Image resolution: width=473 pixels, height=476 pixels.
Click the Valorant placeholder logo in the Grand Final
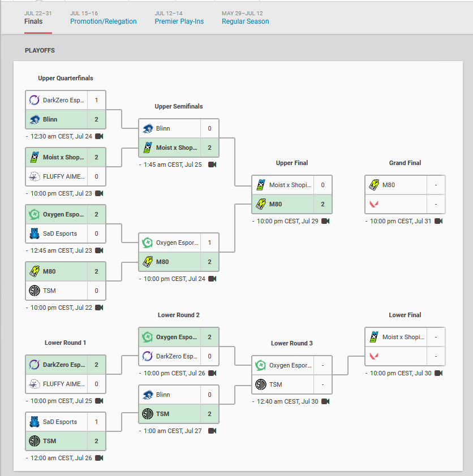(374, 204)
